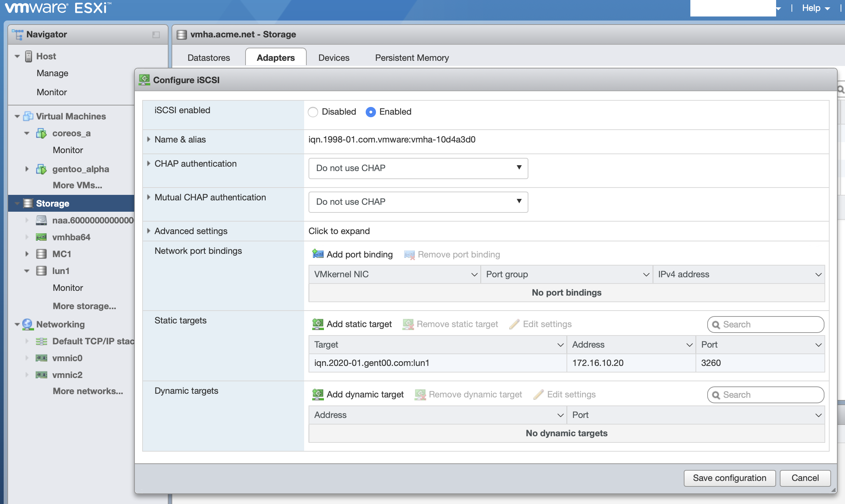Image resolution: width=845 pixels, height=504 pixels.
Task: Click the gentoo_alpha VM icon
Action: (x=41, y=169)
